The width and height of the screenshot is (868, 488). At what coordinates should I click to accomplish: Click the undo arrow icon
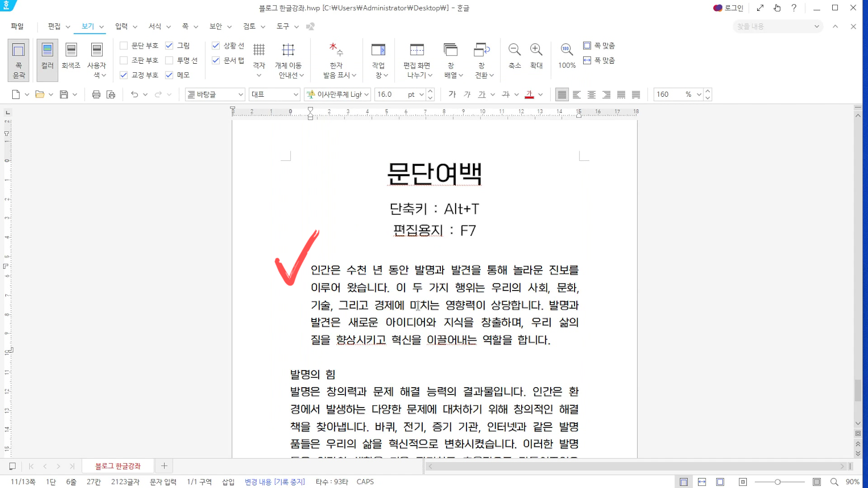[x=134, y=94]
